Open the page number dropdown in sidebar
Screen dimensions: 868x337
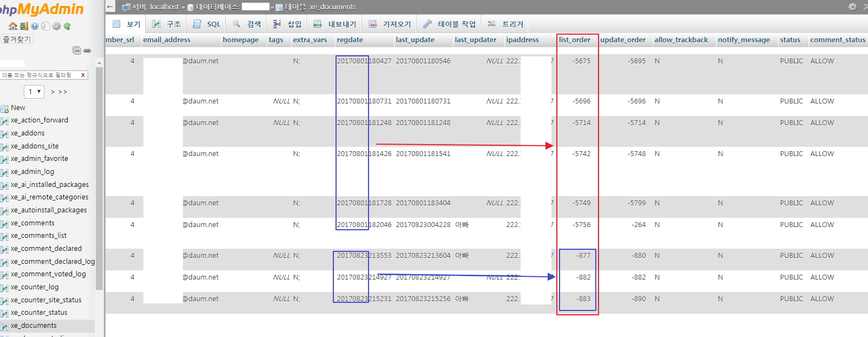(x=34, y=92)
